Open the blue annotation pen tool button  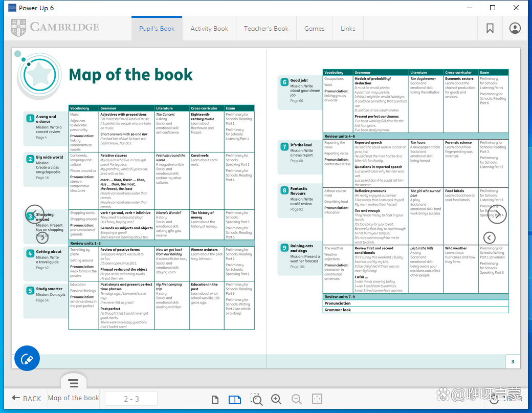[27, 358]
